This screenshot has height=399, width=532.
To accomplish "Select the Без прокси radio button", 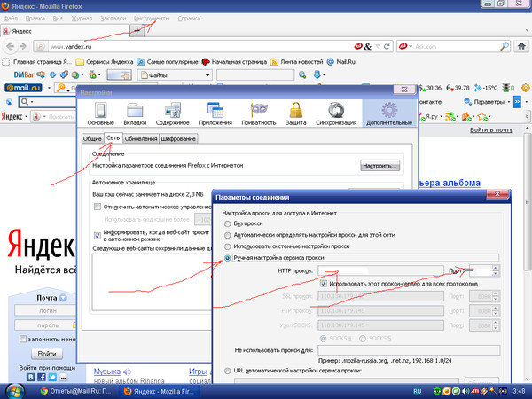I will [x=227, y=223].
